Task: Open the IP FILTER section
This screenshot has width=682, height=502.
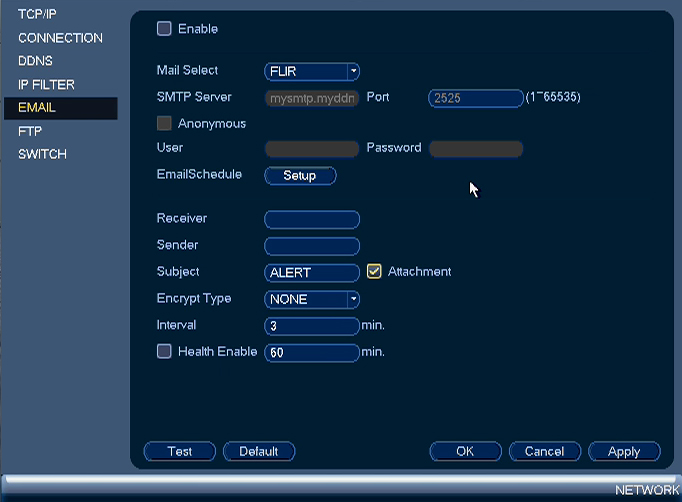Action: 47,84
